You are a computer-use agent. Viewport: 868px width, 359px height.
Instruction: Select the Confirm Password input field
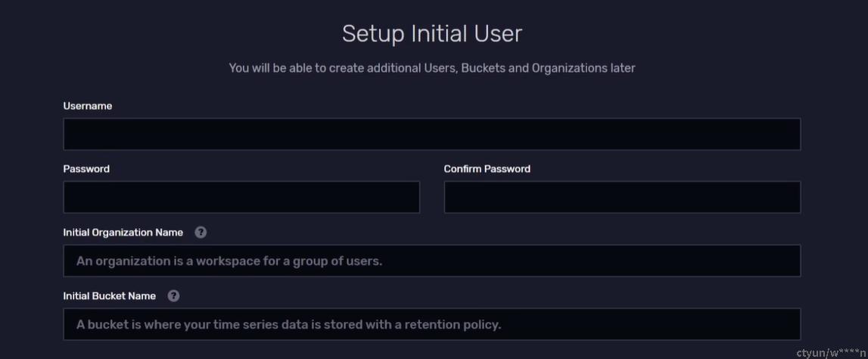622,197
